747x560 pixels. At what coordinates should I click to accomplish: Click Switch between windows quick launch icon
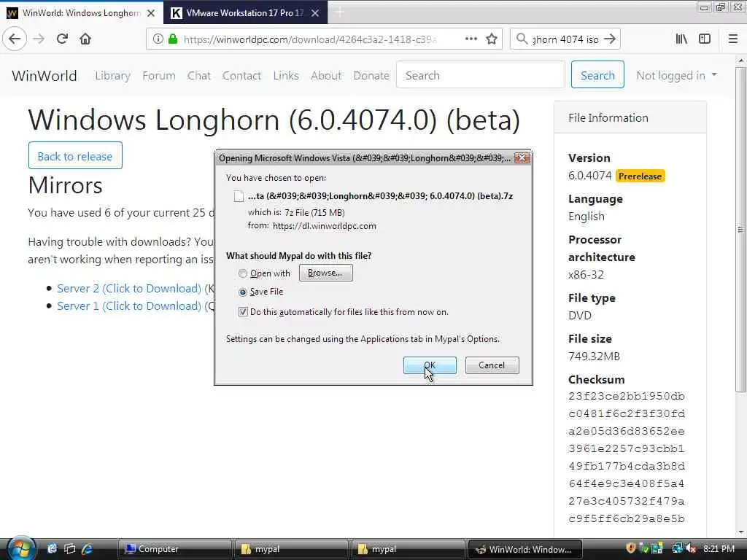[69, 549]
